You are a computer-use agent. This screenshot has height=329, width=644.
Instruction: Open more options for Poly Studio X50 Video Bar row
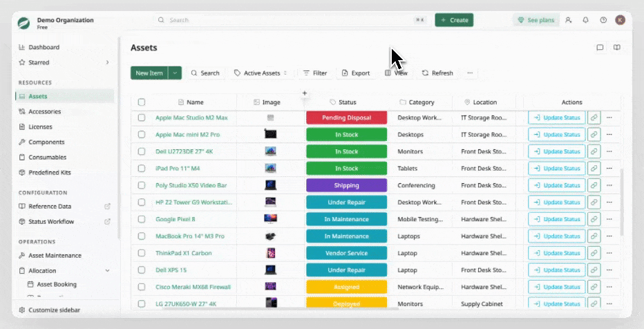point(609,185)
